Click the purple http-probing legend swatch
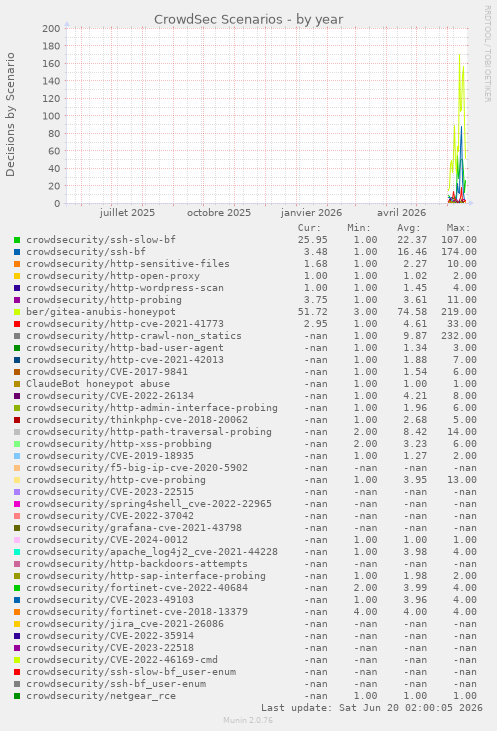Screen dimensions: 497x731 pyautogui.click(x=17, y=300)
